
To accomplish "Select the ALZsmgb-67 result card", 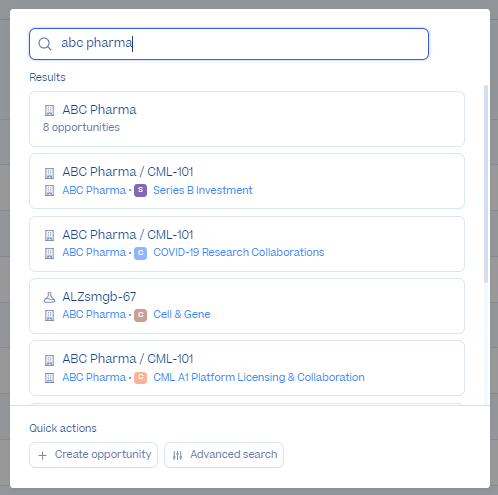I will coord(247,306).
